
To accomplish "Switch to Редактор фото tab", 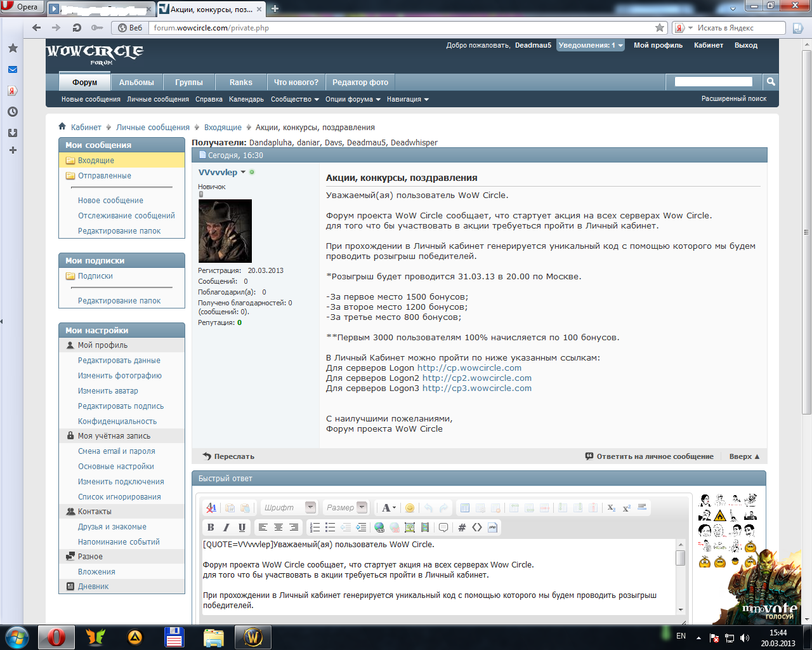I will pos(360,83).
